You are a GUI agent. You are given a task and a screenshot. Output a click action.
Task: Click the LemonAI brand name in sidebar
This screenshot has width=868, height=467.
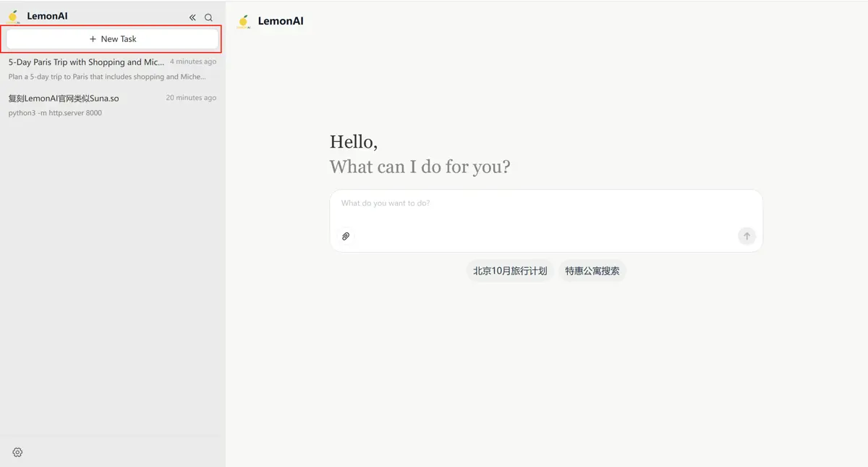tap(47, 16)
